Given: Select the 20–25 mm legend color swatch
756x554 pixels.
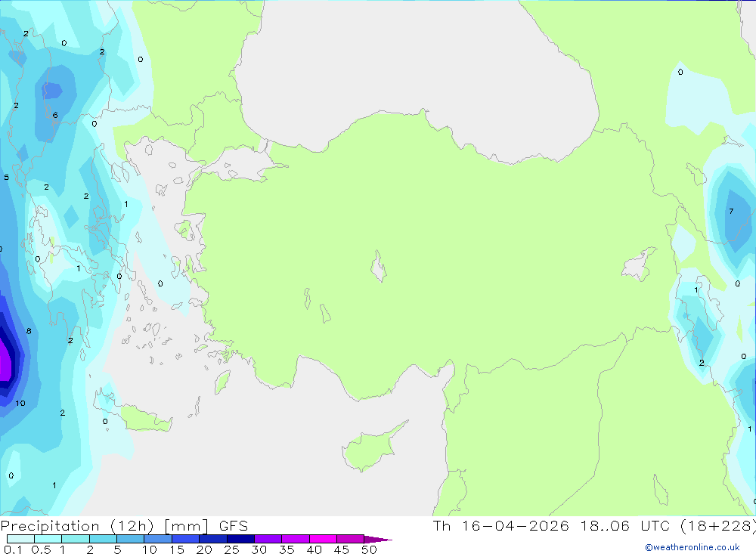Looking at the screenshot, I should click(212, 539).
